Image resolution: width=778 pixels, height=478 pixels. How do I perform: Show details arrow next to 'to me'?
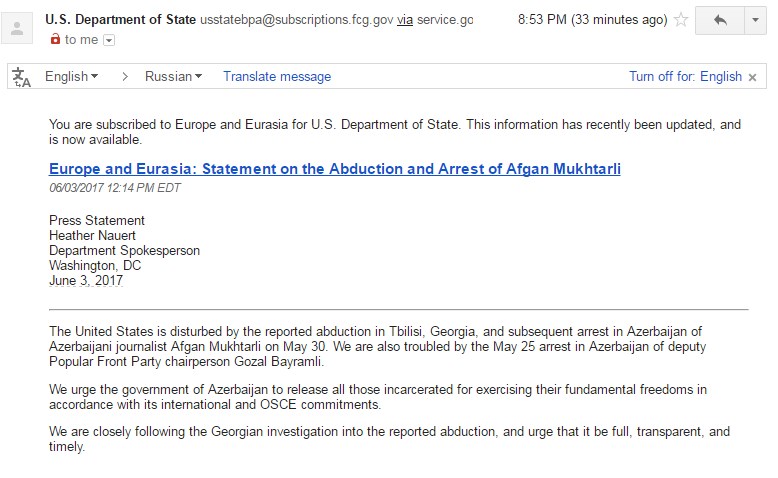pyautogui.click(x=109, y=40)
